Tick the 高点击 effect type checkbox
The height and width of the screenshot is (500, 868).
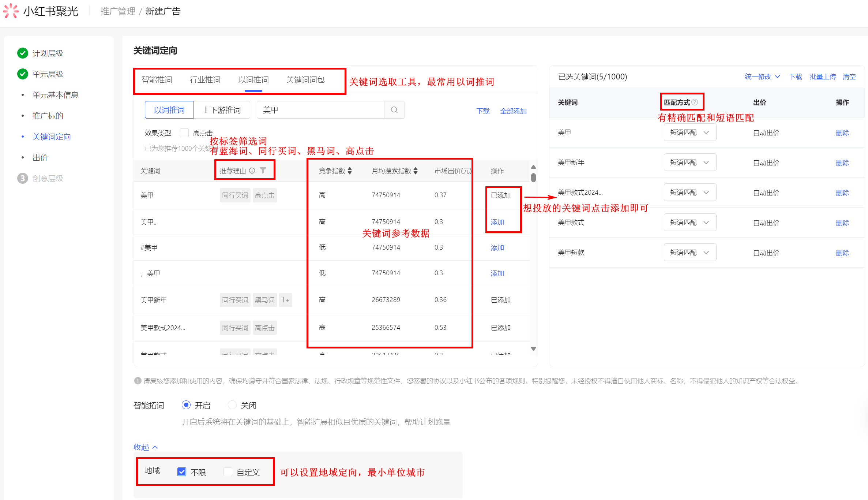[x=184, y=133]
